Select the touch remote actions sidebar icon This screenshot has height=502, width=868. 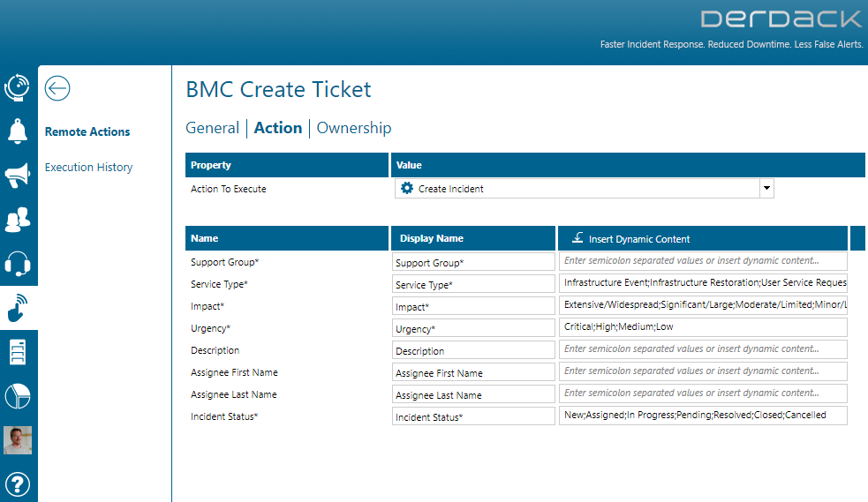(17, 308)
